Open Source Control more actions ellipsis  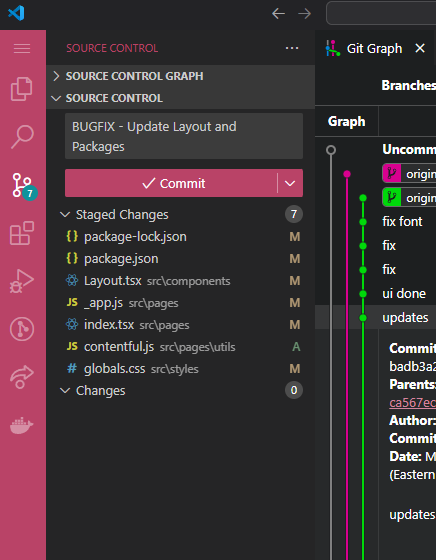point(292,48)
